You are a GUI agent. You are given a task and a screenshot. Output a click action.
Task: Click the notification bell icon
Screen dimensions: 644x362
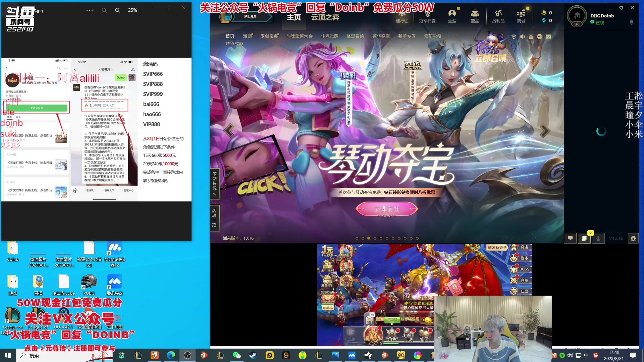click(x=632, y=22)
